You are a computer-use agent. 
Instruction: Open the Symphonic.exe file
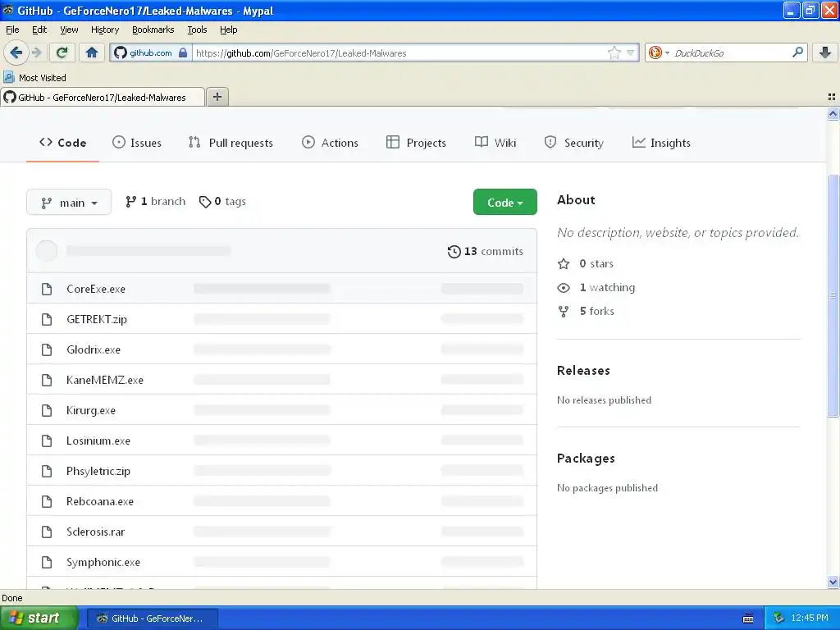(103, 563)
